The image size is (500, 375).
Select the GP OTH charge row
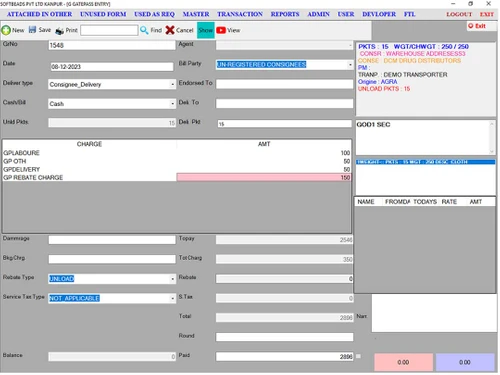pos(177,161)
